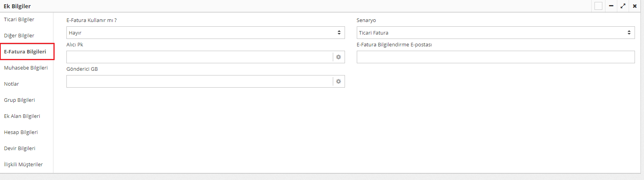Switch to Devir Bilgileri tab
The height and width of the screenshot is (180, 644).
coord(20,148)
